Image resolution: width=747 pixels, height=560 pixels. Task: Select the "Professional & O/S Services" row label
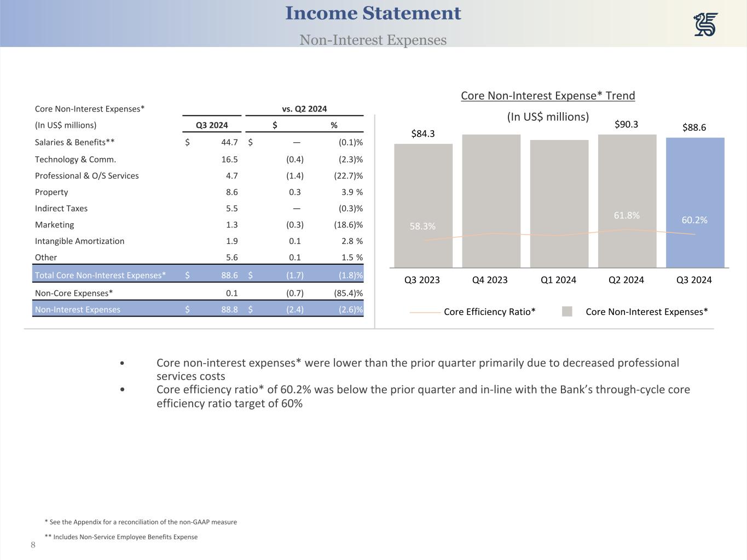coord(87,176)
